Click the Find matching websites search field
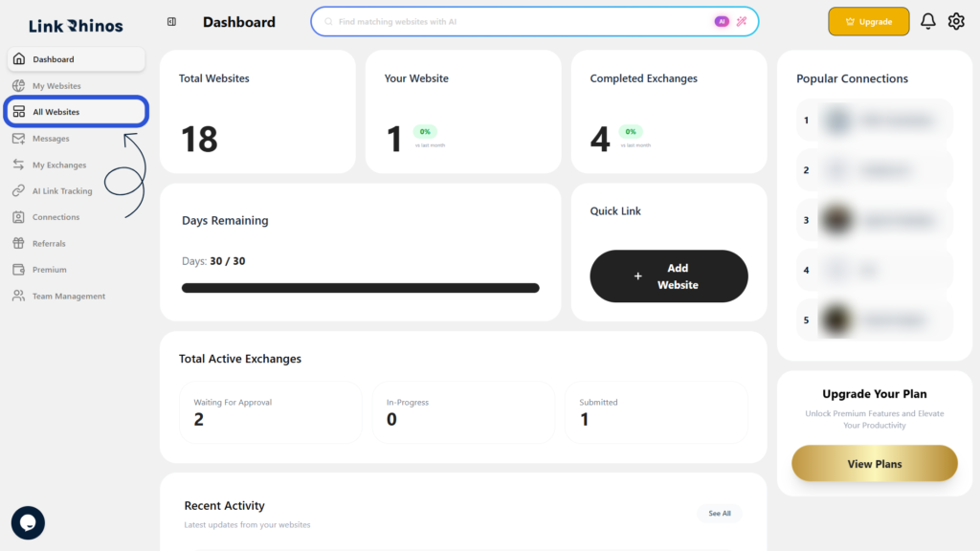Screen dimensions: 980x551 click(x=522, y=21)
